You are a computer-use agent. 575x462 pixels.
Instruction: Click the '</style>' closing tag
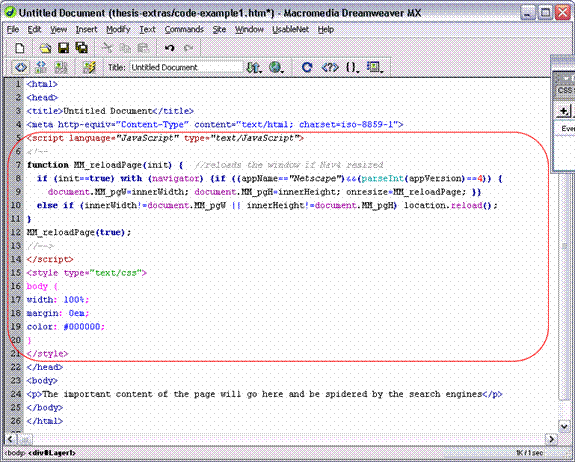[47, 353]
